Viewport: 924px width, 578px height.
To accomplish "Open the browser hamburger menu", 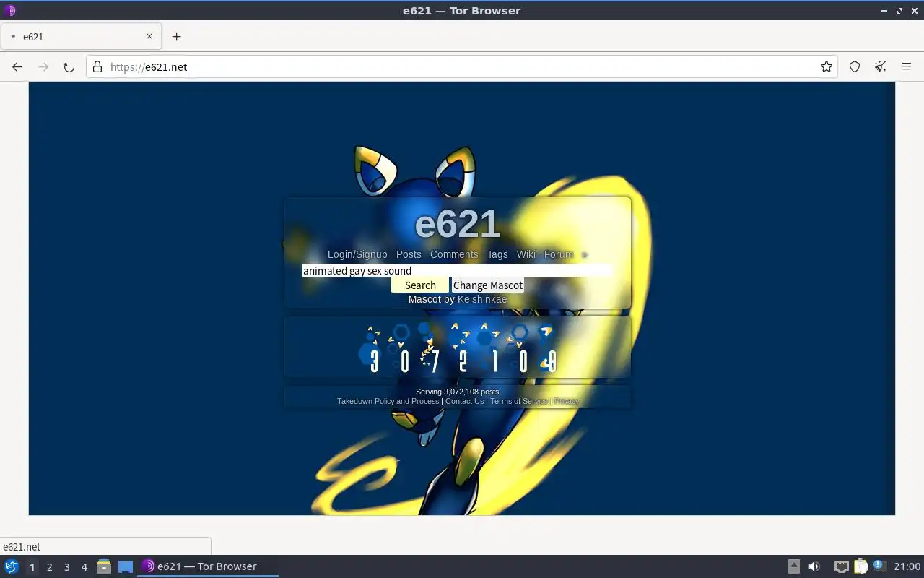I will pos(907,66).
